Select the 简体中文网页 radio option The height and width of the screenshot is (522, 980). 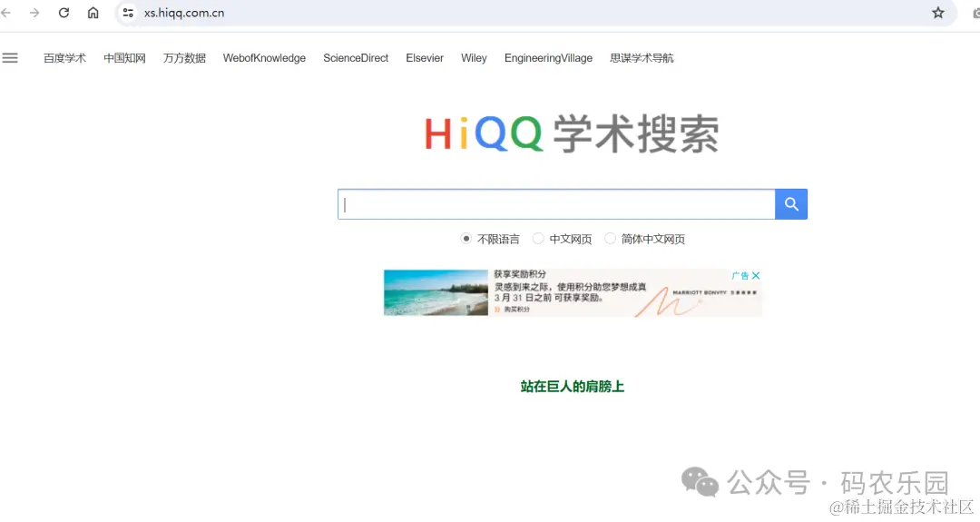[x=610, y=239]
